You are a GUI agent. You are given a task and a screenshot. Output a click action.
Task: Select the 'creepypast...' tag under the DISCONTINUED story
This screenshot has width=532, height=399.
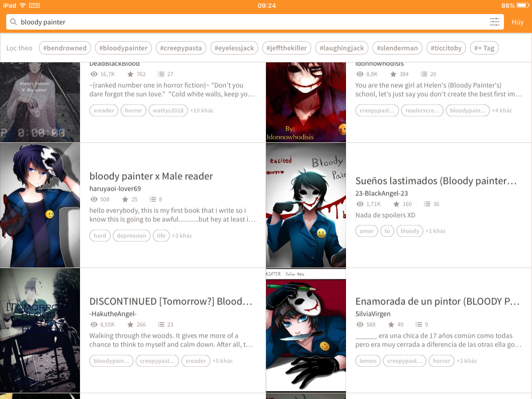[157, 361]
